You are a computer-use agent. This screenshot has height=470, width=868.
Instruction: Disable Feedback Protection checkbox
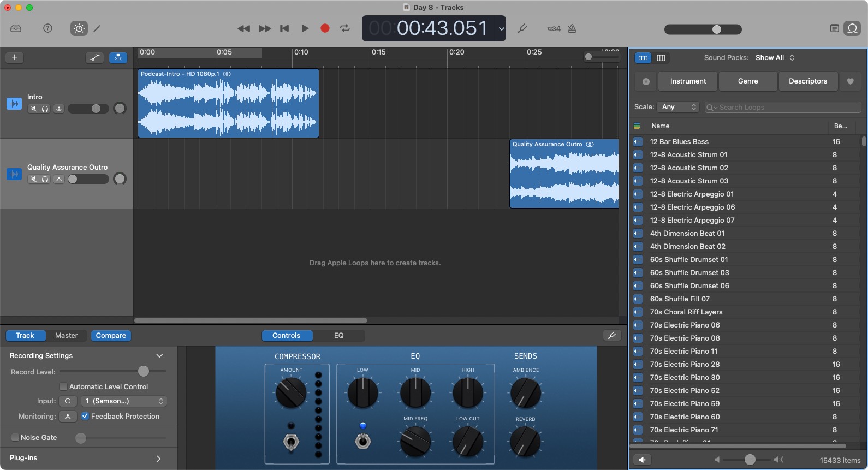[85, 416]
